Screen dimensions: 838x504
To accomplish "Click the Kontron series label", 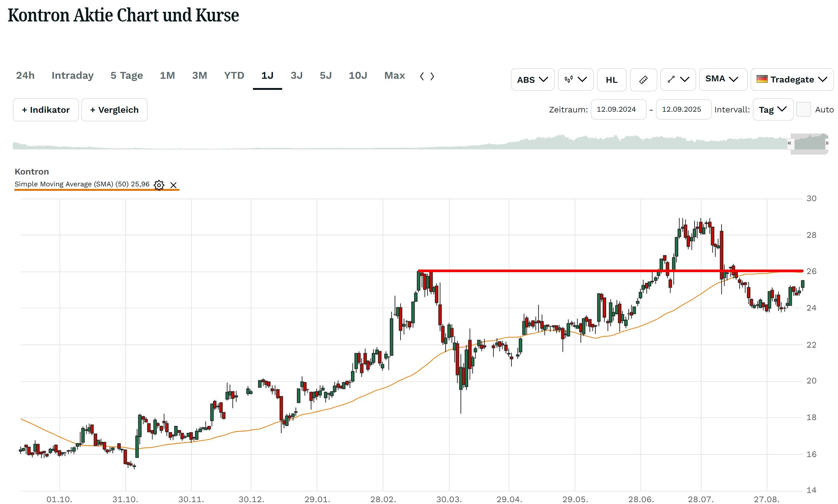I will (32, 172).
